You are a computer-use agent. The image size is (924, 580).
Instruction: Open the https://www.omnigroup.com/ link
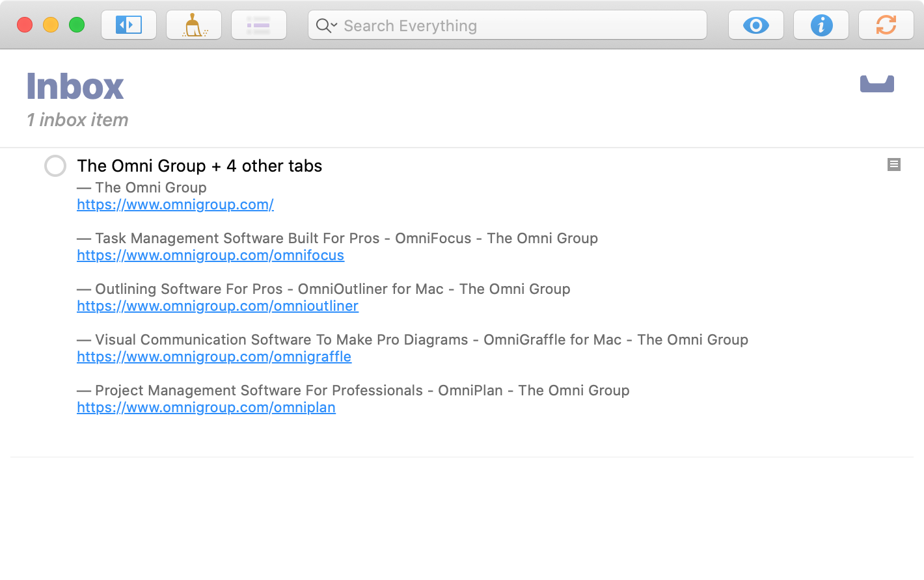click(175, 204)
